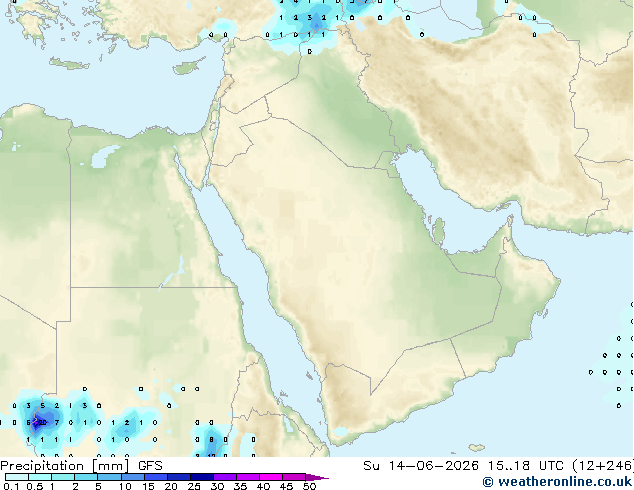Click the "Su 14-06-2026" date text
The image size is (634, 490).
(x=421, y=466)
